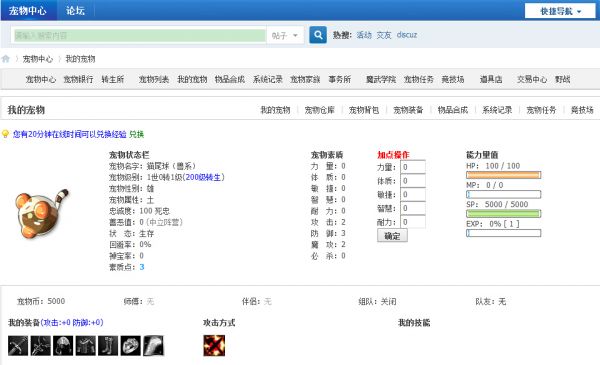
Task: Open the 帖子 search-type dropdown
Action: [285, 36]
